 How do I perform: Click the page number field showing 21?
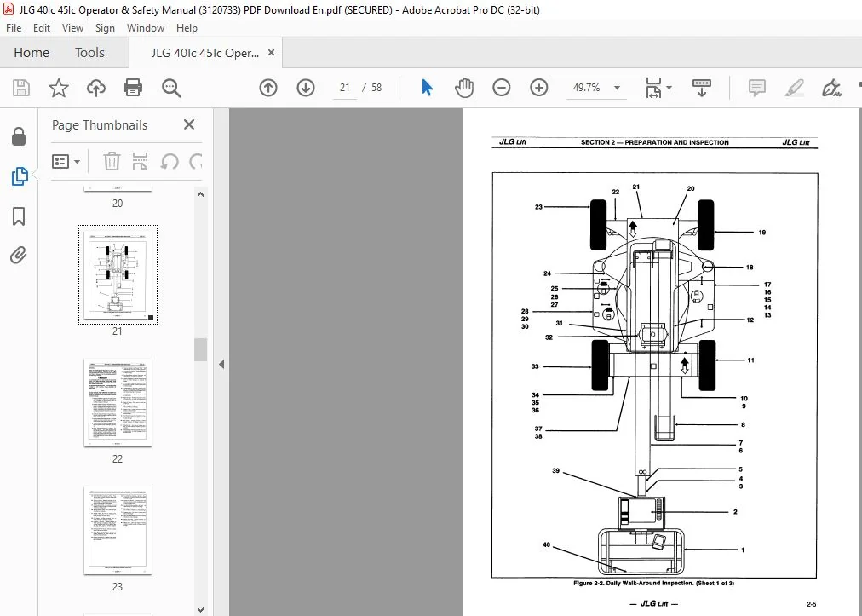345,88
